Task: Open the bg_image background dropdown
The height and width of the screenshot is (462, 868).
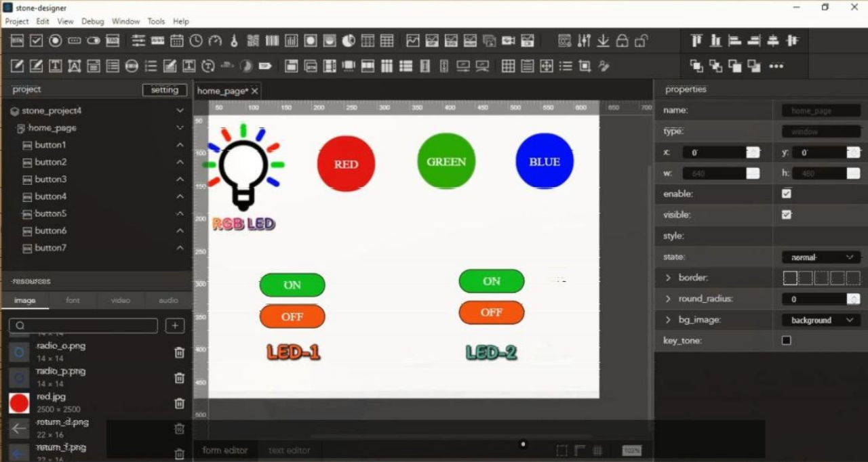Action: pos(821,320)
